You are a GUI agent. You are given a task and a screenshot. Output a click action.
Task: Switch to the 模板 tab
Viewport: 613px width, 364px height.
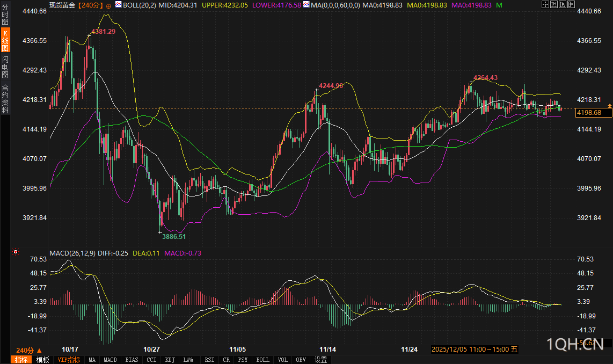coord(42,360)
